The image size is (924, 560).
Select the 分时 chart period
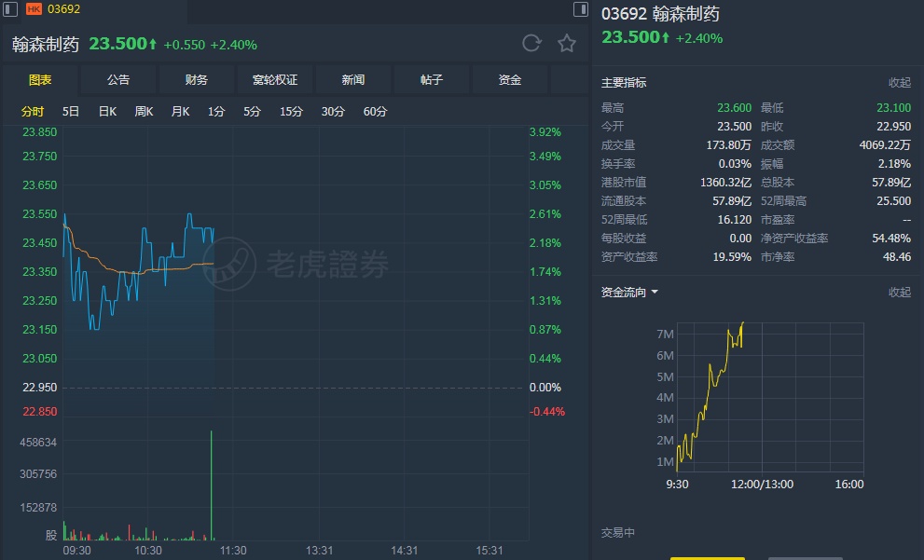tap(33, 111)
